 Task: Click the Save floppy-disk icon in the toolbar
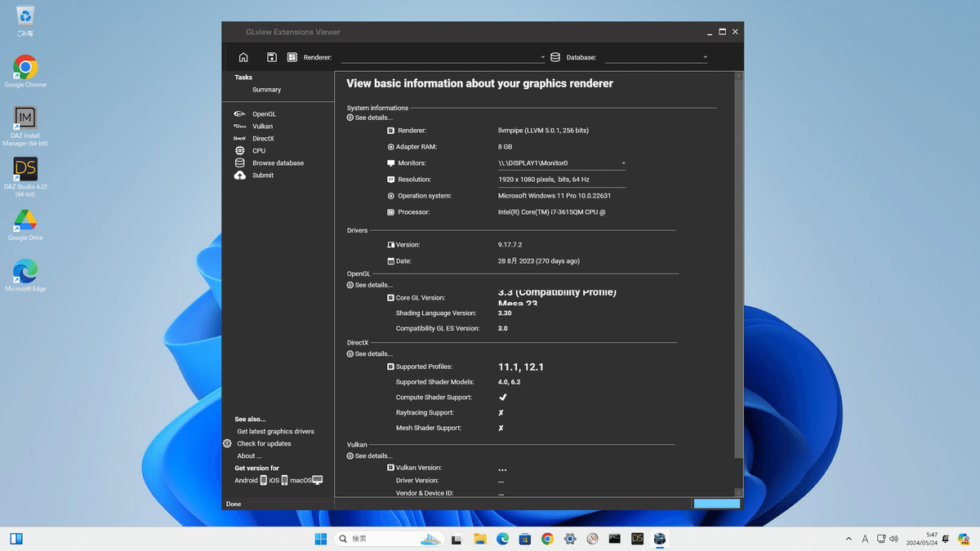272,57
